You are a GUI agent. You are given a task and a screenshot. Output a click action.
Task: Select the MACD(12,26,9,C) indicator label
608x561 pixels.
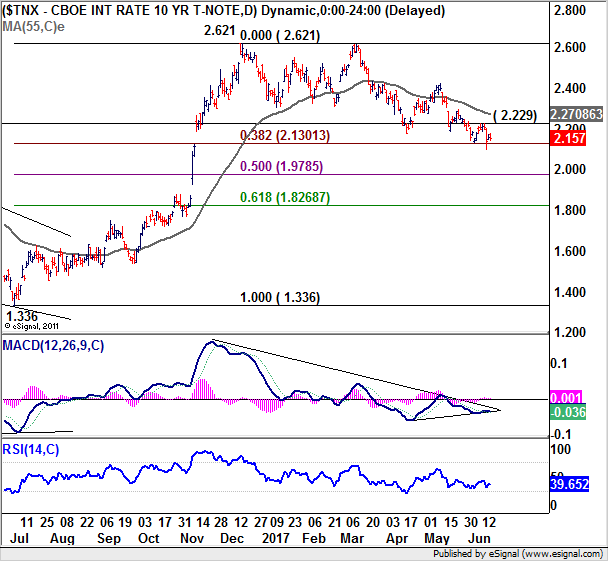point(53,345)
